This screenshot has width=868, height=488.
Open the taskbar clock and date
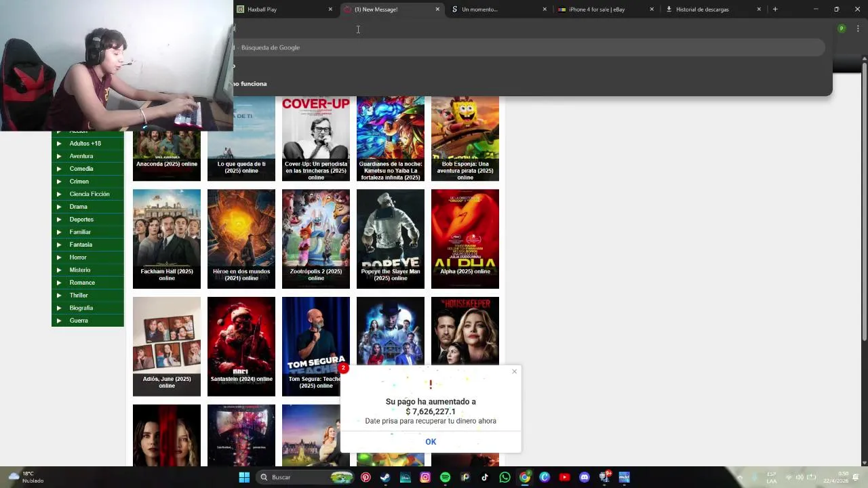pyautogui.click(x=836, y=477)
